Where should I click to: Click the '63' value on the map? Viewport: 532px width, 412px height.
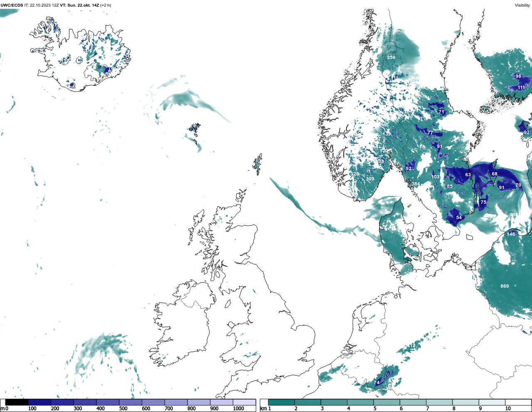468,175
